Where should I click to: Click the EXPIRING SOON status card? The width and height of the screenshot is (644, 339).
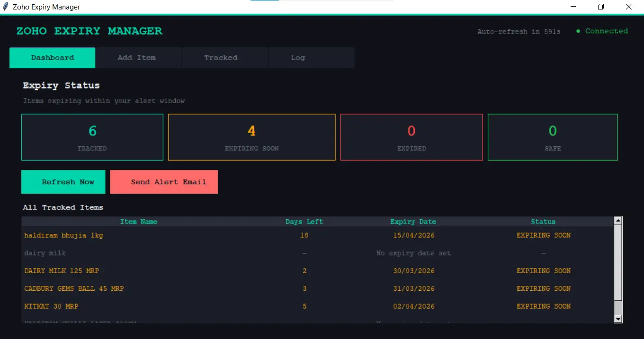pyautogui.click(x=251, y=137)
